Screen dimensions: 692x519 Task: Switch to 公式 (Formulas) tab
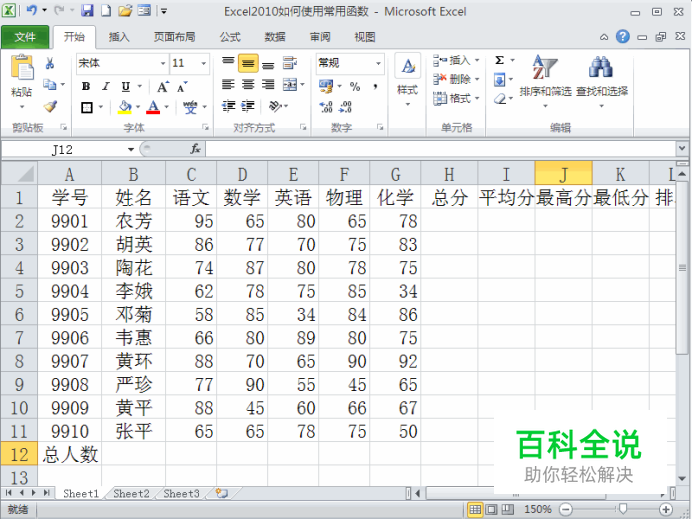230,37
